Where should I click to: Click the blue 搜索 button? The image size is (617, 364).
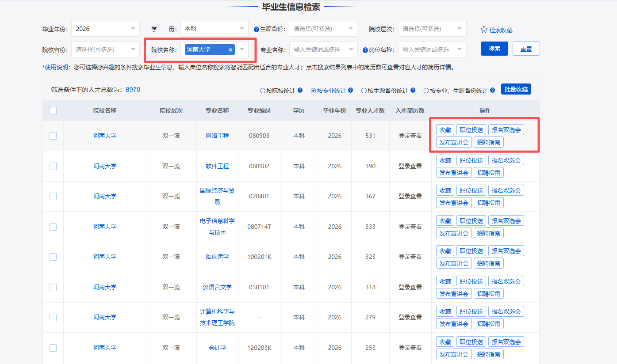(494, 49)
